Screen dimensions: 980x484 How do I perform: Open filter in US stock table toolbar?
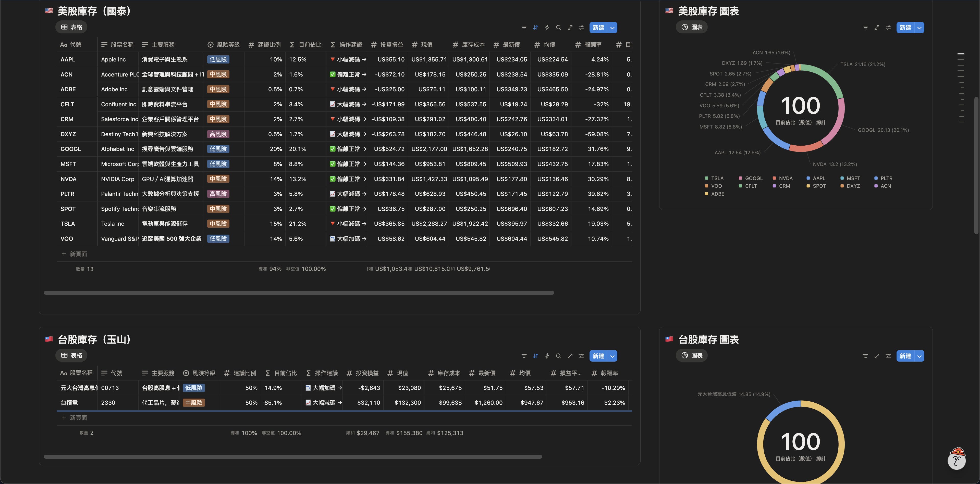coord(524,27)
